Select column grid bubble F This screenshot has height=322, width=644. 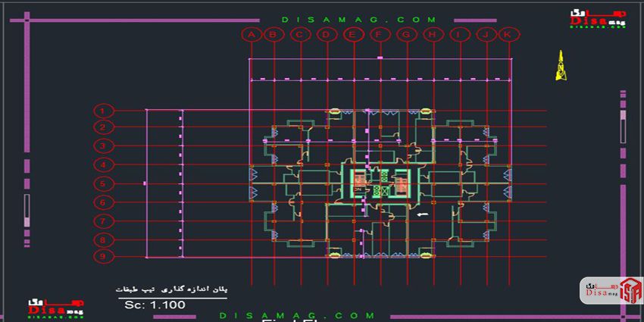[x=380, y=34]
